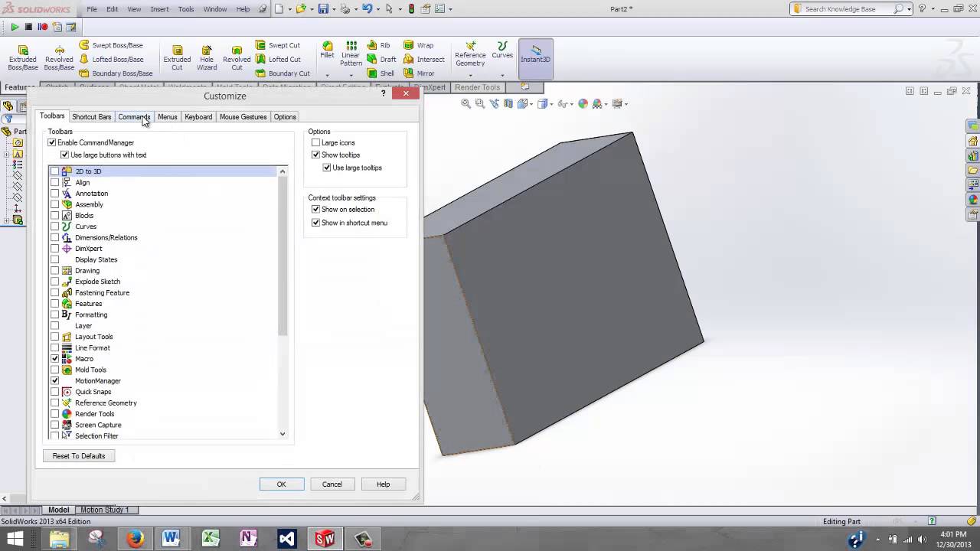Uncheck the MotionManager toolbar checkbox
This screenshot has height=551, width=980.
55,380
